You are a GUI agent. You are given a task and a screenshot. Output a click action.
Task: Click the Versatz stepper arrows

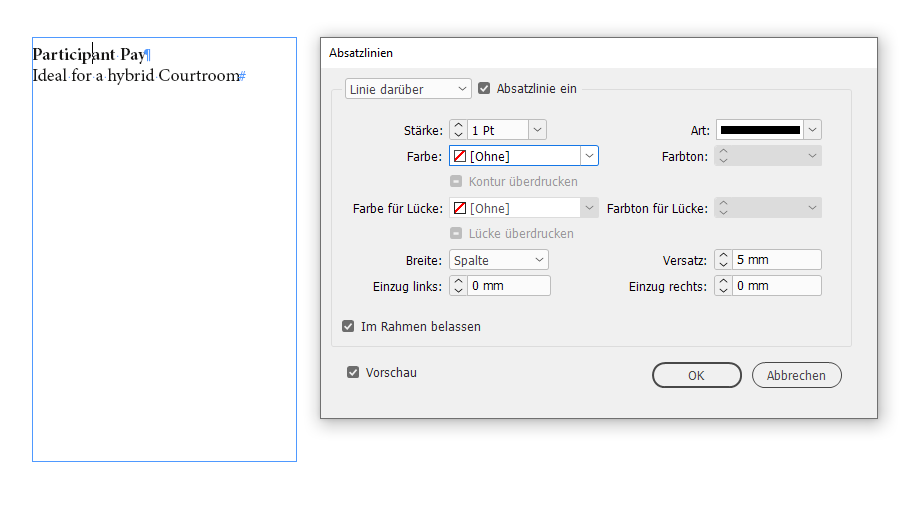coord(723,260)
